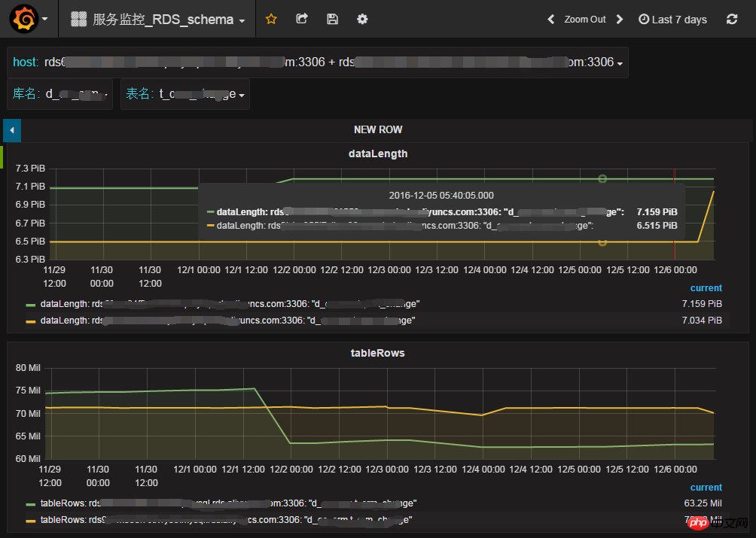The image size is (756, 538).
Task: Click the NEW ROW title
Action: pyautogui.click(x=378, y=129)
